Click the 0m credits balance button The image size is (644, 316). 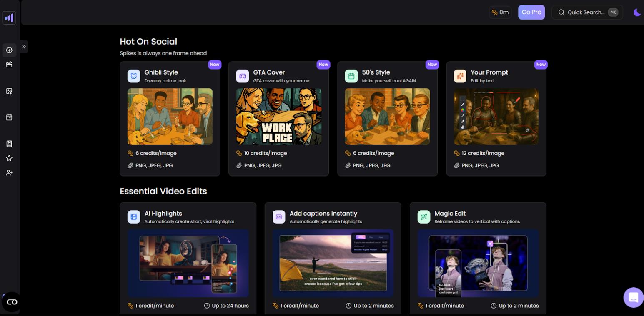click(x=500, y=12)
